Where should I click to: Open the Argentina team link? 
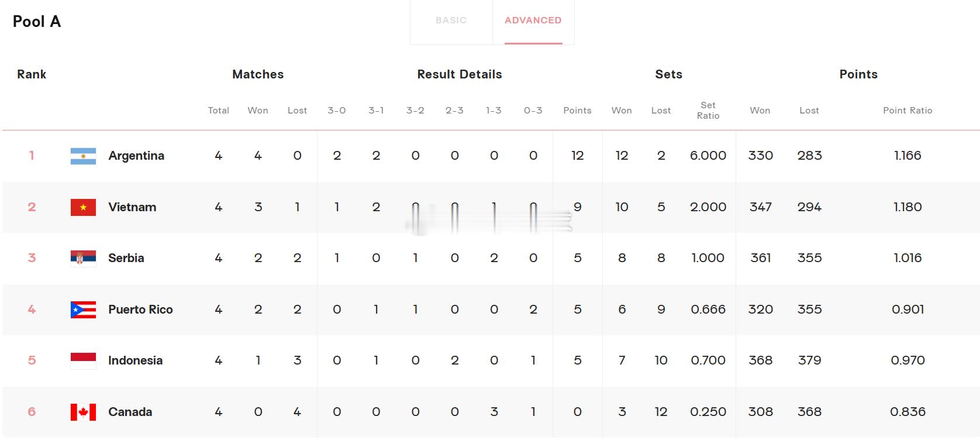coord(136,156)
